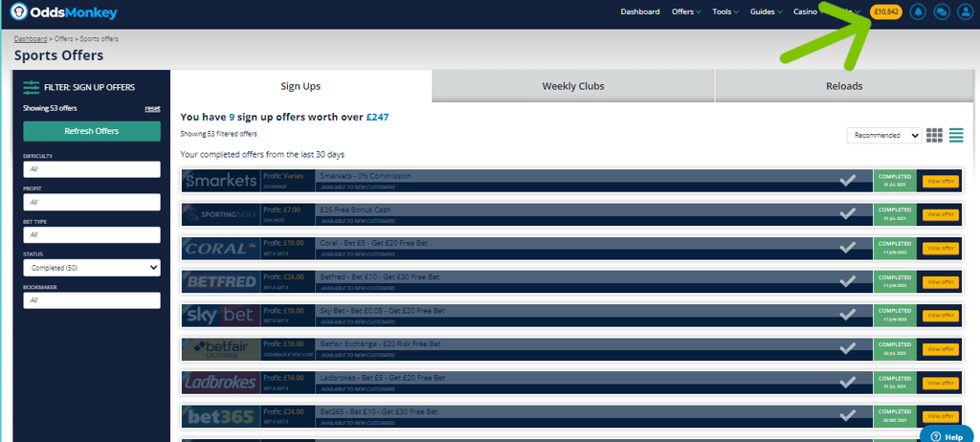980x442 pixels.
Task: Expand the Offers menu
Action: click(x=685, y=11)
